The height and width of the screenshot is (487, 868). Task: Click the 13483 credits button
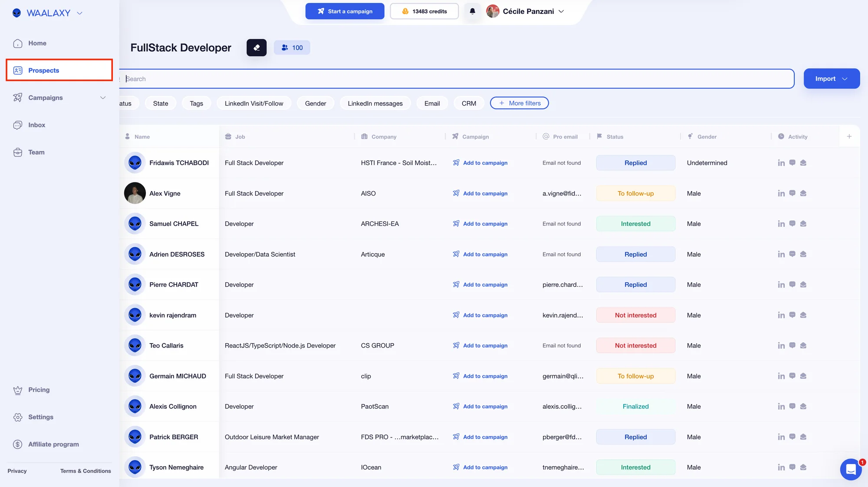(x=424, y=11)
